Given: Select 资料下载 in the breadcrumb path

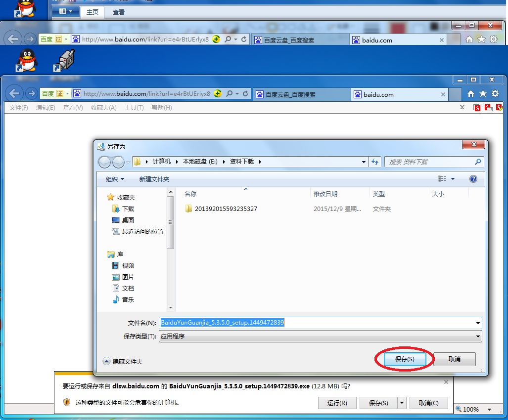Looking at the screenshot, I should point(242,162).
